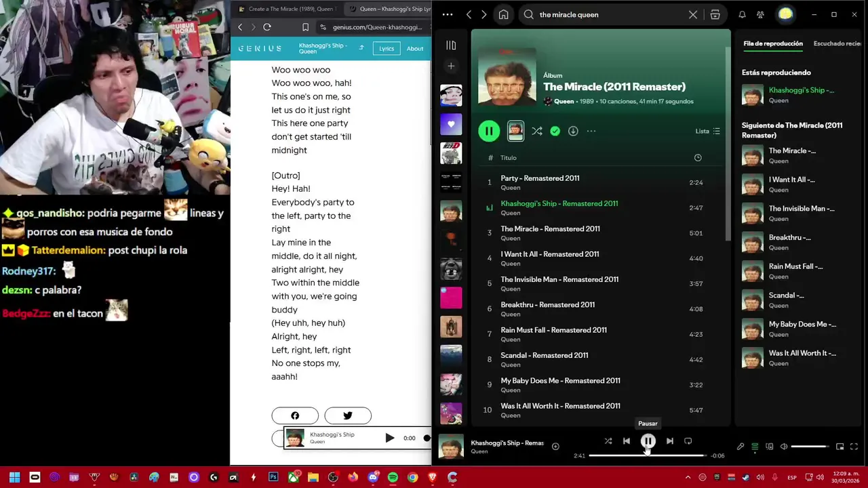Image resolution: width=868 pixels, height=488 pixels.
Task: Open the browse icon in search bar
Action: click(715, 14)
